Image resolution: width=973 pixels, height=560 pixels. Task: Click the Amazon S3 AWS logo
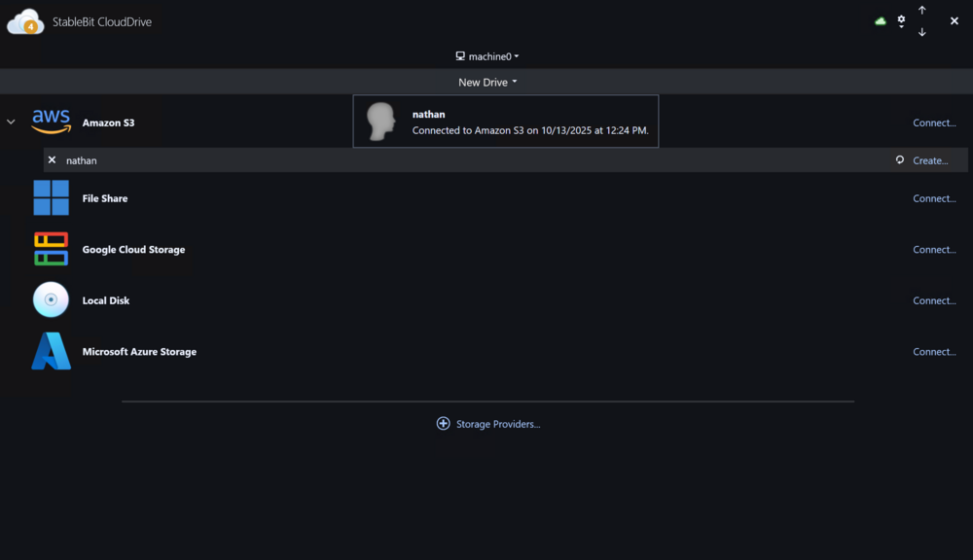(x=51, y=122)
